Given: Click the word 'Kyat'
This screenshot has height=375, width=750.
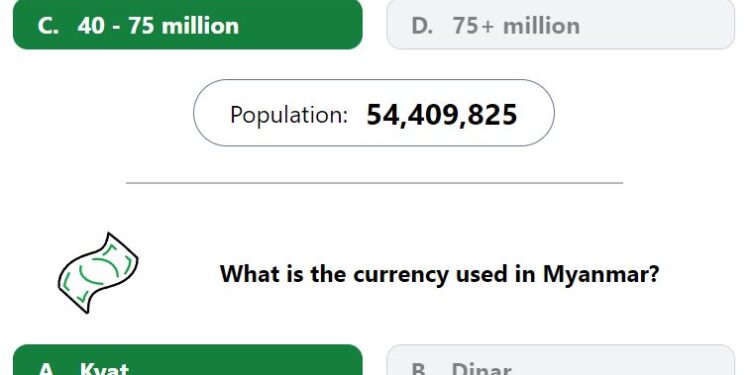Looking at the screenshot, I should tap(104, 369).
